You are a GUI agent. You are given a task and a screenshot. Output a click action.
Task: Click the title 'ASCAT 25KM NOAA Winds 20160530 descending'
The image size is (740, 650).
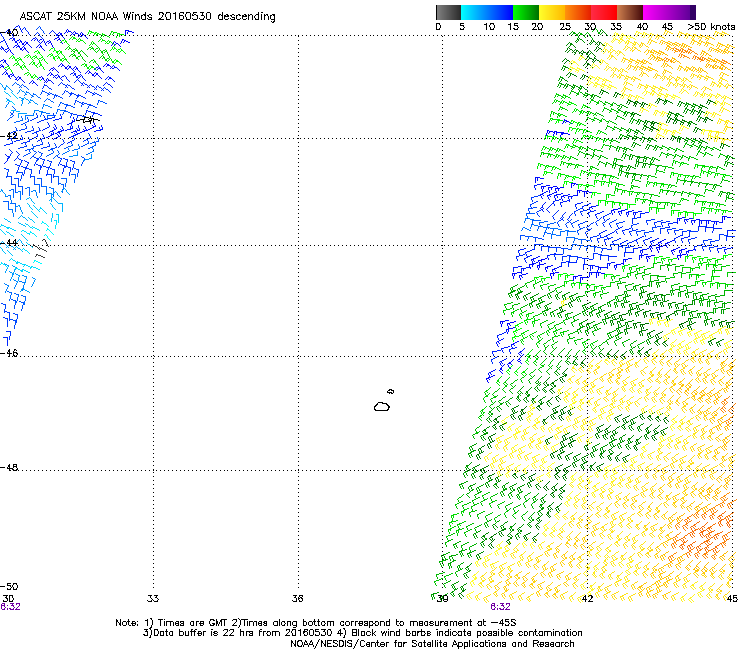point(147,17)
